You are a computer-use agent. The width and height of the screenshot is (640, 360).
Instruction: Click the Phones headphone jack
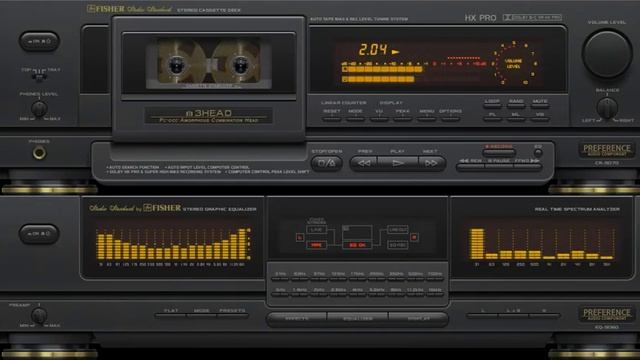tap(39, 153)
